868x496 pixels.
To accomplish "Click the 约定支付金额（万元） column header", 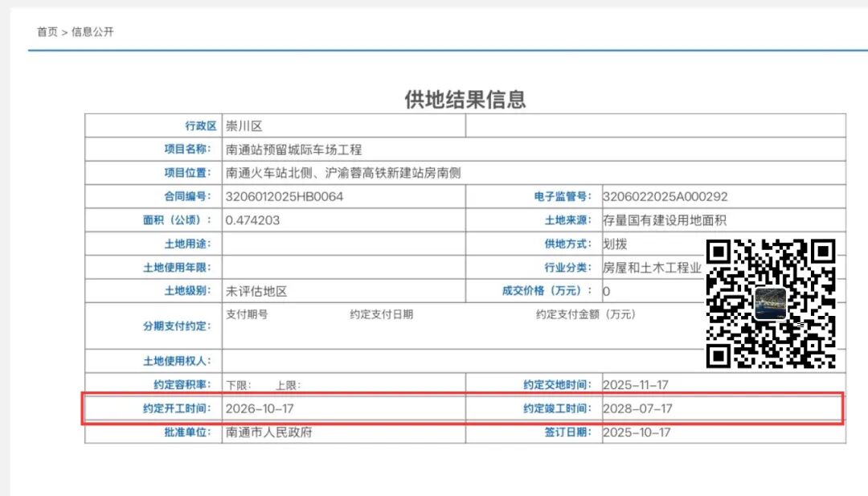I will tap(585, 314).
